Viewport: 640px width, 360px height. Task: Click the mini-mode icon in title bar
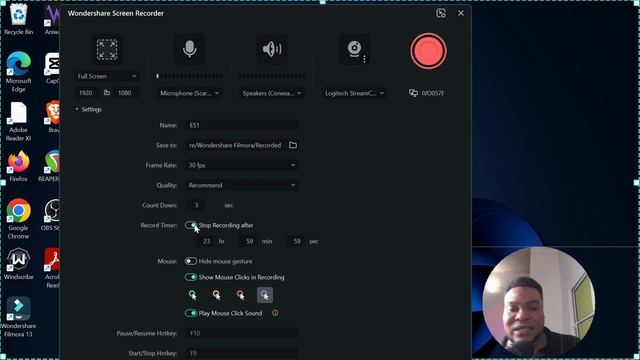coord(441,13)
